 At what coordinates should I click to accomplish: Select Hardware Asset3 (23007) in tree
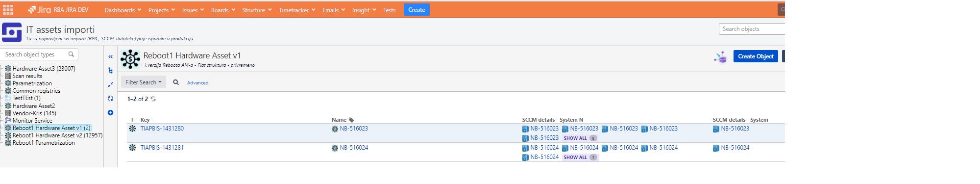44,69
